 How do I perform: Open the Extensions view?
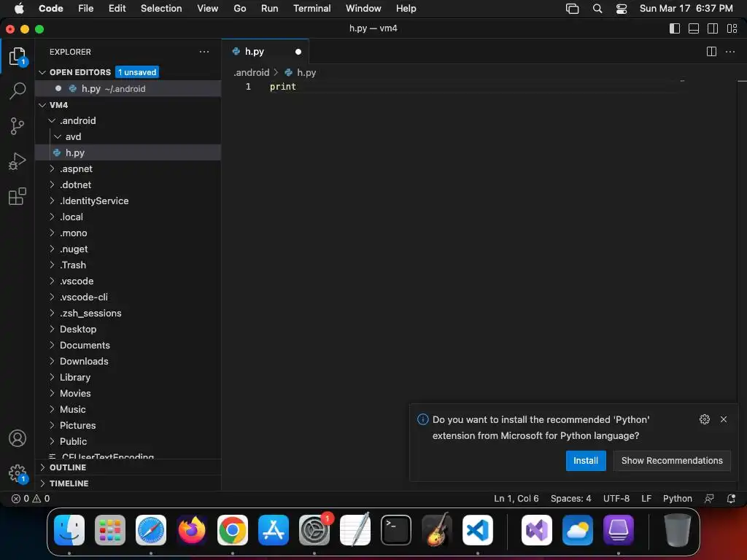18,196
